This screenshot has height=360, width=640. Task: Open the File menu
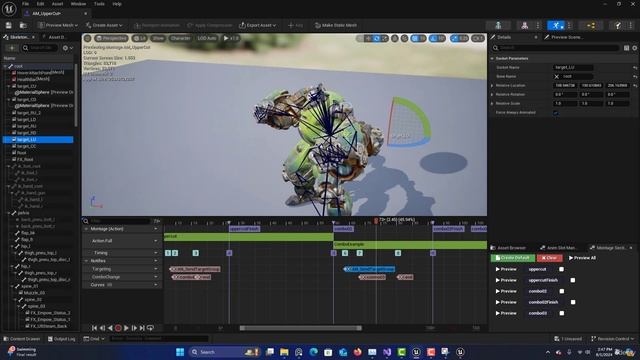[x=25, y=4]
